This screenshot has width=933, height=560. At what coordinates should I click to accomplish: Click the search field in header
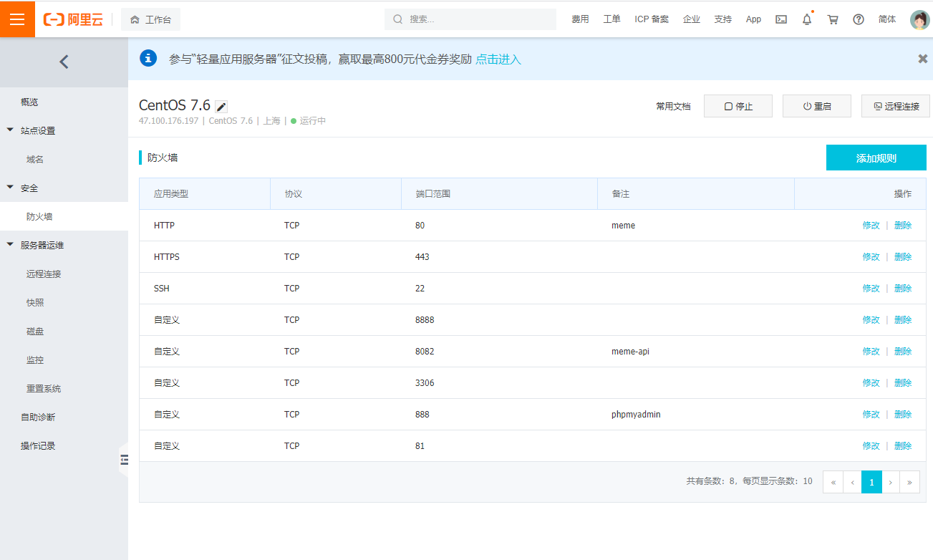470,19
